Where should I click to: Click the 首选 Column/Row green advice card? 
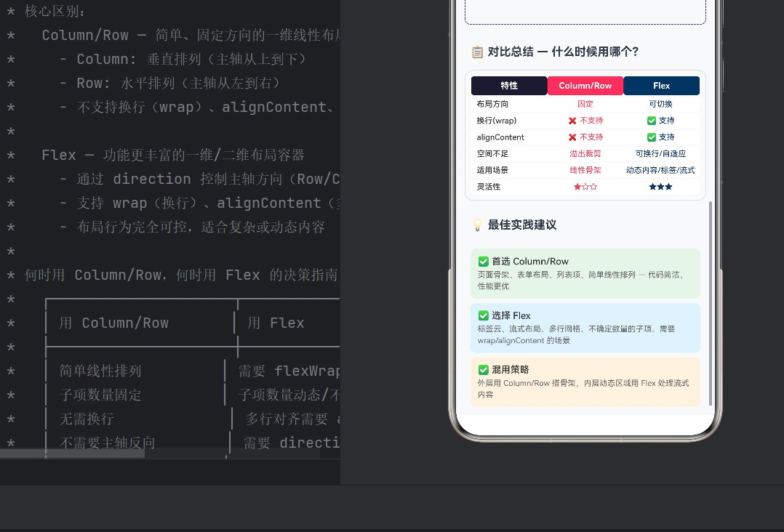(585, 273)
